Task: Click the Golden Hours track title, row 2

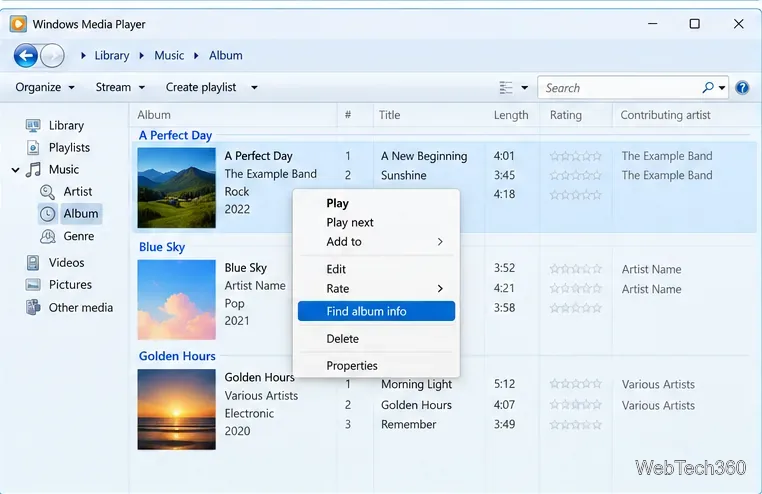Action: [x=416, y=405]
